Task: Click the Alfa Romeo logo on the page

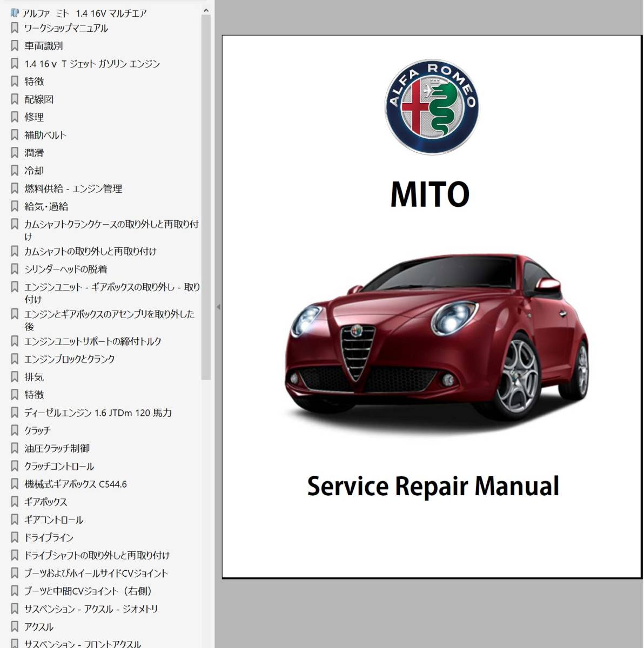Action: [x=431, y=107]
